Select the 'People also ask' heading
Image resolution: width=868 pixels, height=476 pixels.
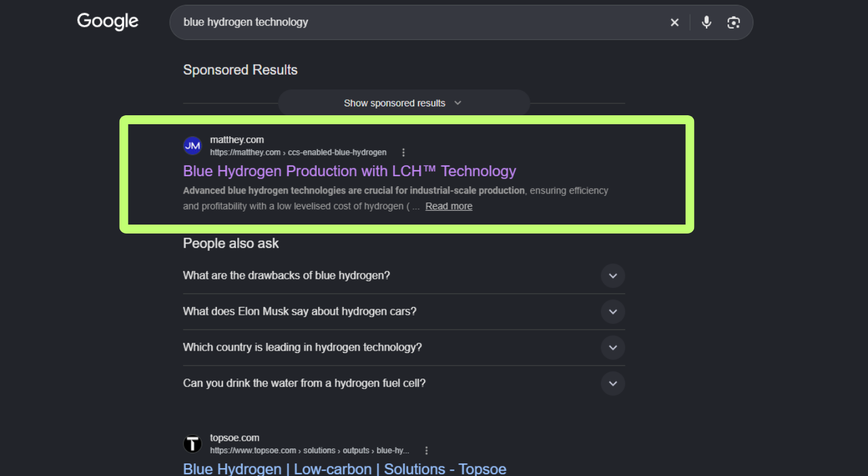231,244
